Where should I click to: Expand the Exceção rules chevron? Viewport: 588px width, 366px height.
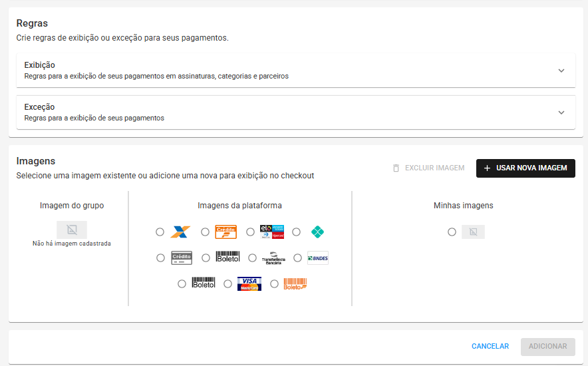[x=561, y=112]
